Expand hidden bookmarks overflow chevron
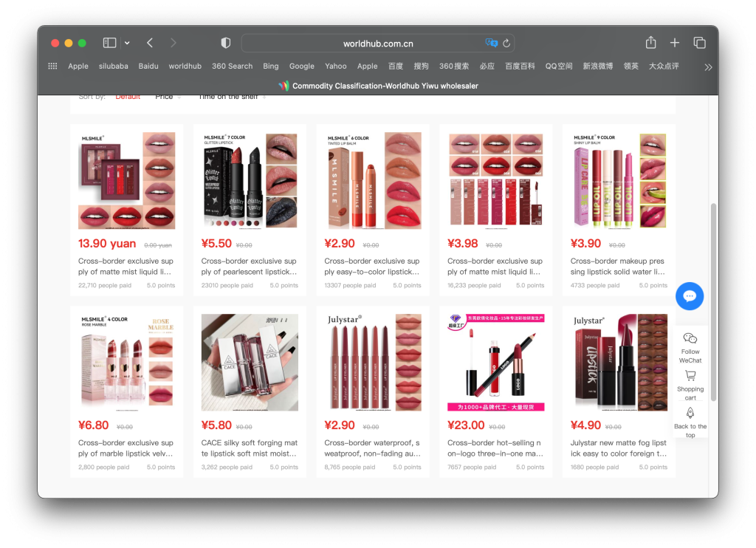Screen dimensions: 756x548 pyautogui.click(x=708, y=66)
